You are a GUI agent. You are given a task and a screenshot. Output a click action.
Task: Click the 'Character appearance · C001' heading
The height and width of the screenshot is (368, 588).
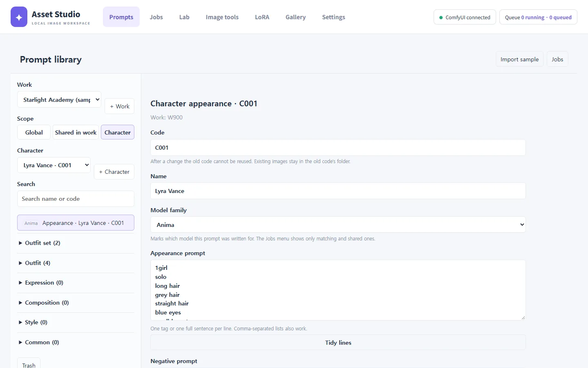(x=204, y=103)
